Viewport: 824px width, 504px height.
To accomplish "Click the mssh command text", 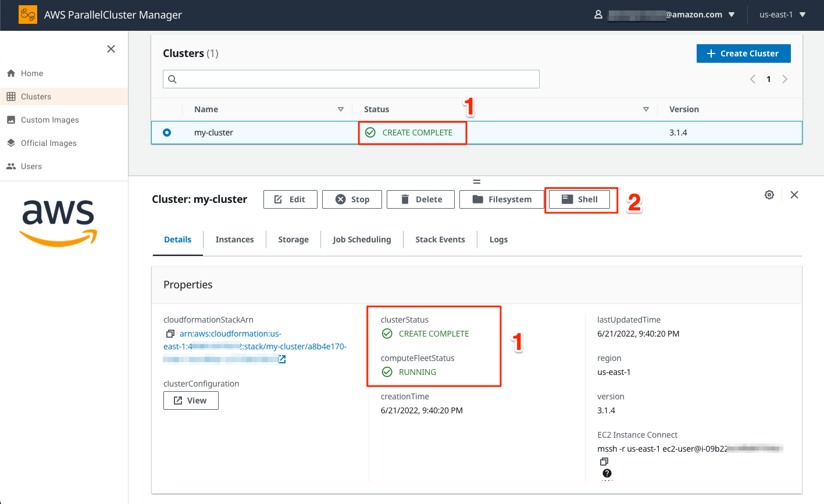I will [690, 449].
